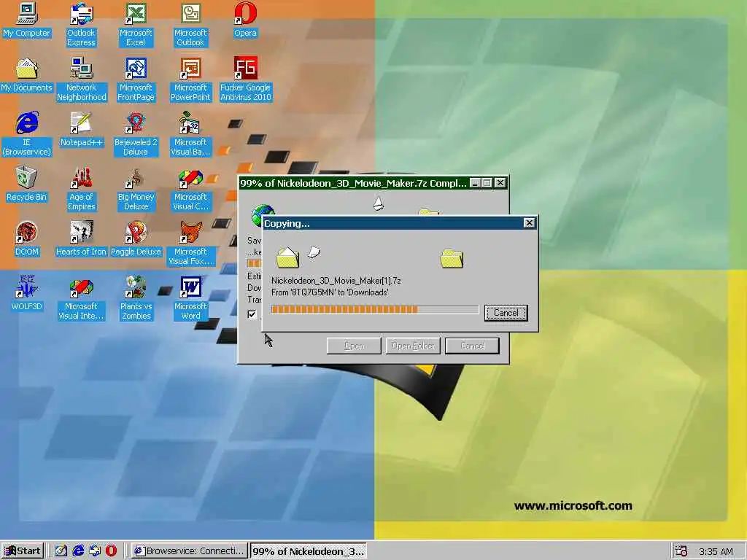Click the Start button
This screenshot has height=560, width=747.
tap(23, 551)
